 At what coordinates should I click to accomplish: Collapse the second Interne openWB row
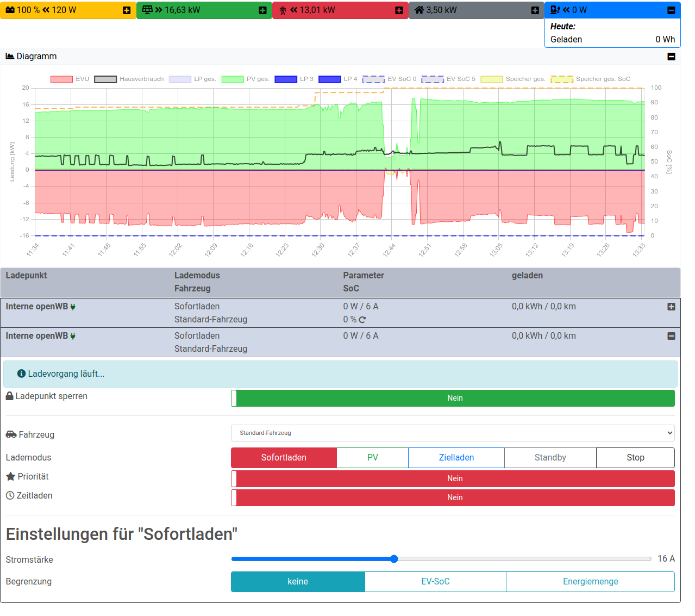[x=671, y=336]
